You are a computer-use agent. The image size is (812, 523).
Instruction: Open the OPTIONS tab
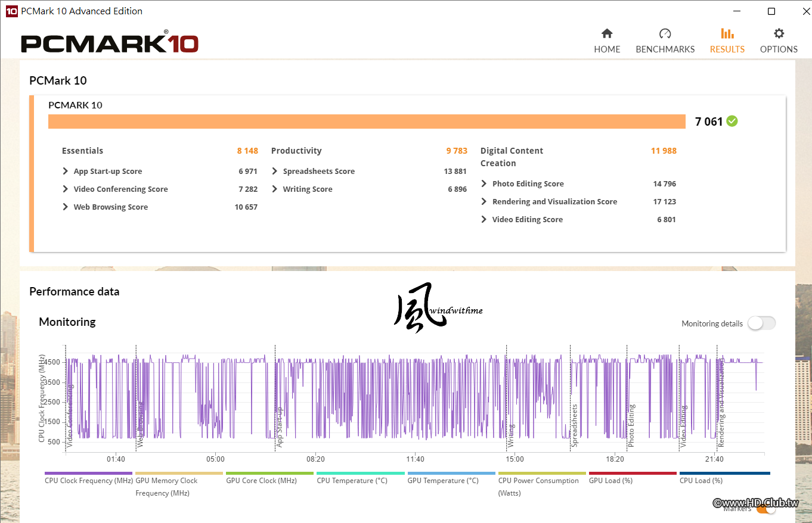[779, 41]
